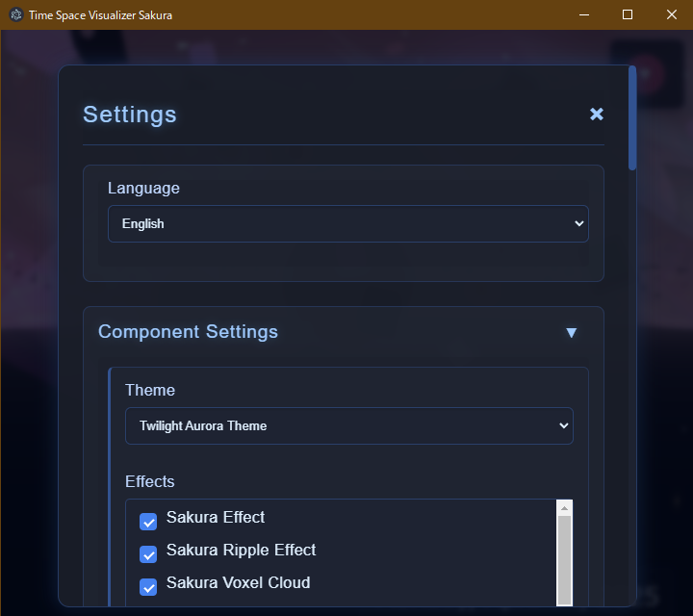Screen dimensions: 693x616
Task: Click the chevron arrow on the Language dropdown
Action: 578,223
